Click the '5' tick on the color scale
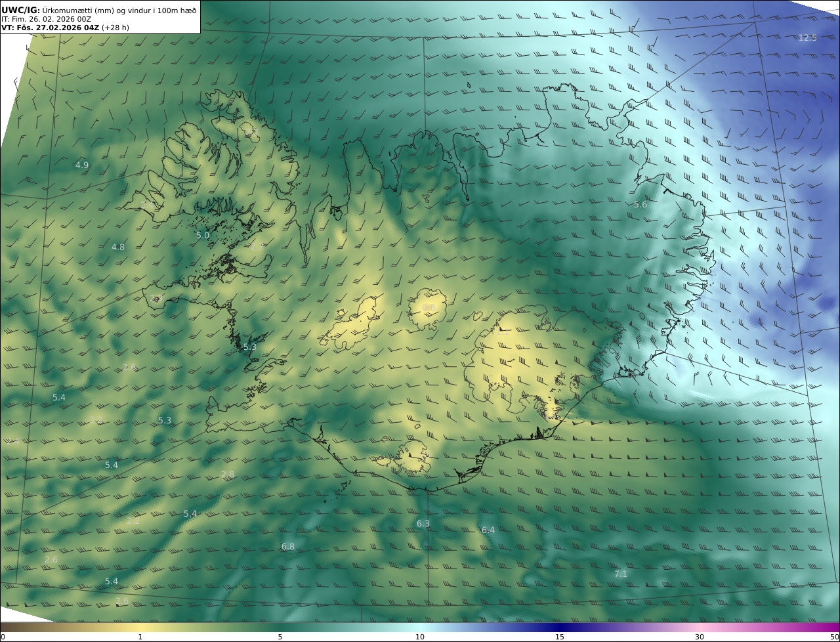 point(280,637)
